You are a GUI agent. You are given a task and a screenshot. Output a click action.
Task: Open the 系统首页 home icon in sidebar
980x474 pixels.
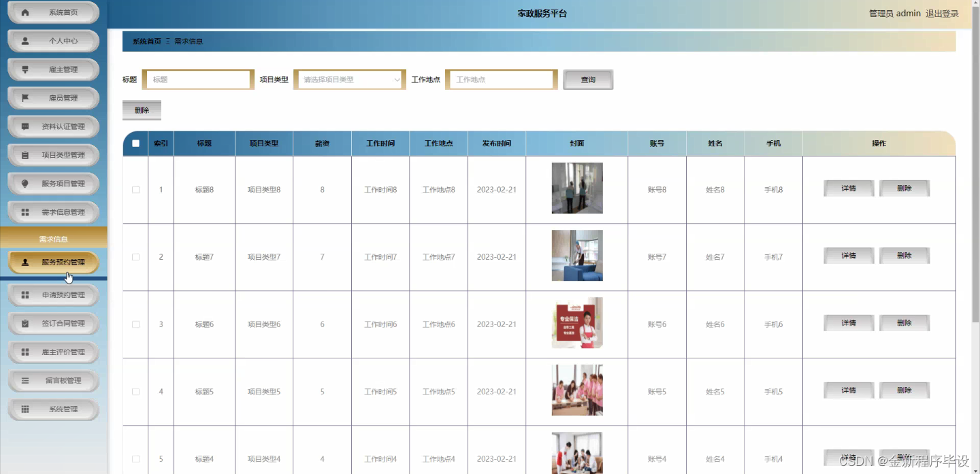[27, 12]
